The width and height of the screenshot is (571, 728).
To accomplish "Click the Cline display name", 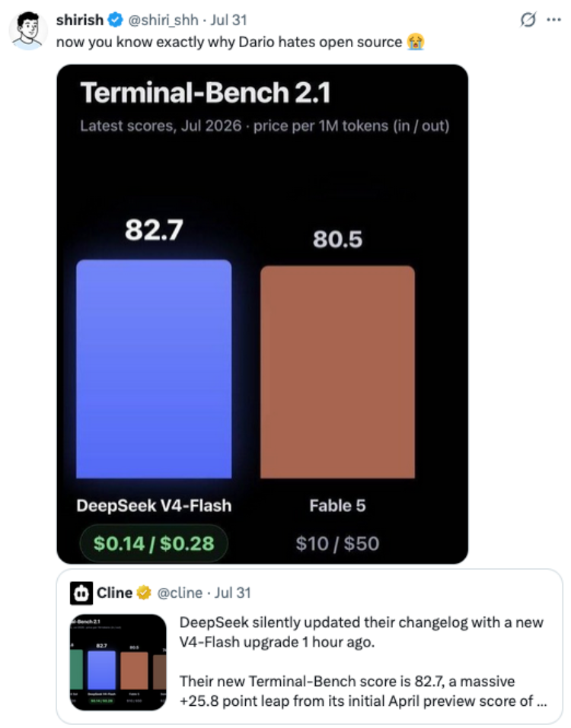I will coord(115,593).
